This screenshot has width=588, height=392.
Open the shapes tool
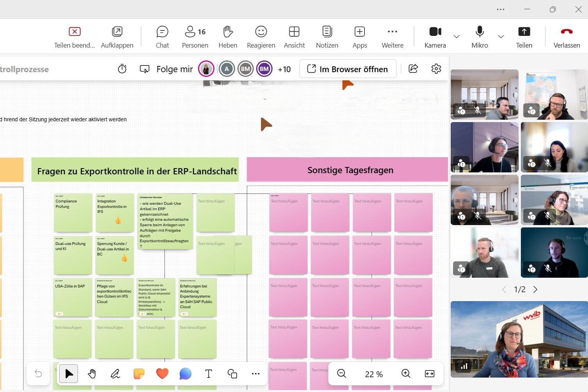(x=232, y=374)
